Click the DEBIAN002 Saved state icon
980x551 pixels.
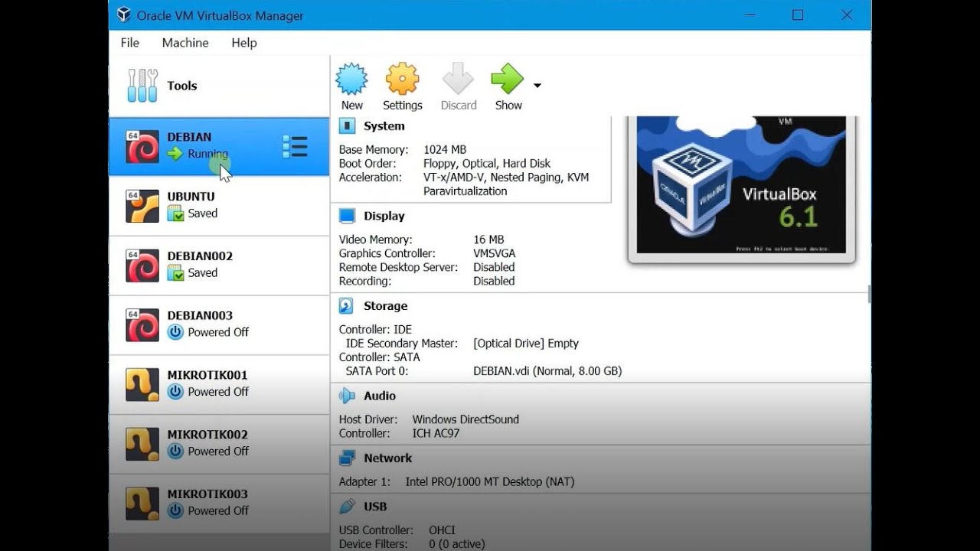176,273
